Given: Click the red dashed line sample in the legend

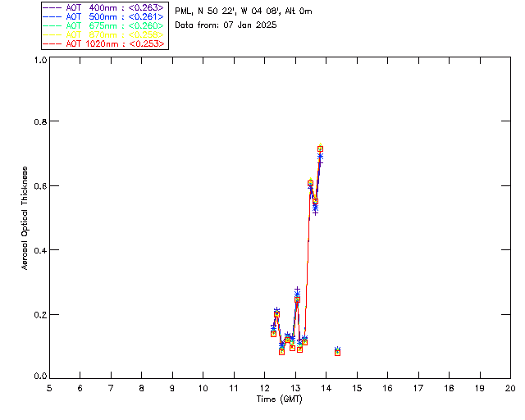Looking at the screenshot, I should tap(52, 43).
